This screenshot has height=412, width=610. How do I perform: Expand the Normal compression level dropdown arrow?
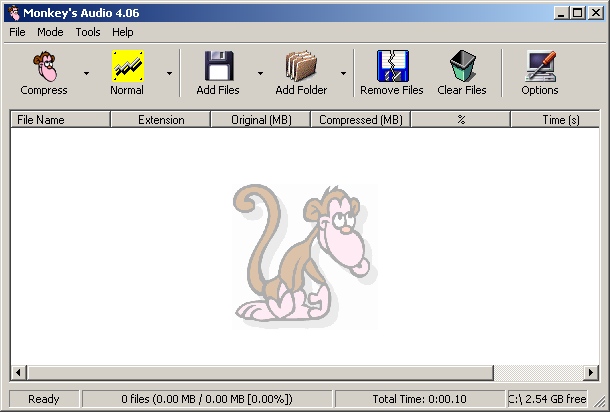[169, 73]
